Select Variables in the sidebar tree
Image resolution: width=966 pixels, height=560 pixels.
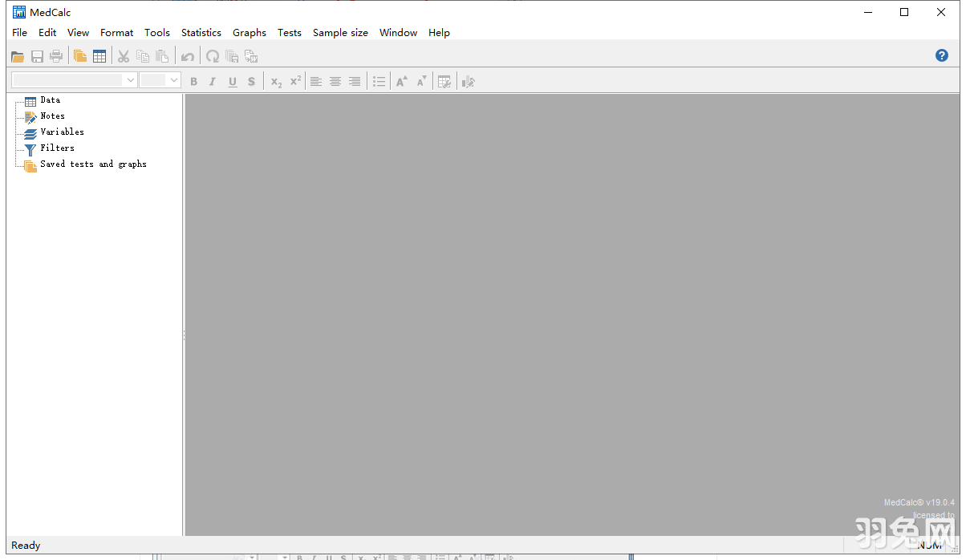62,132
